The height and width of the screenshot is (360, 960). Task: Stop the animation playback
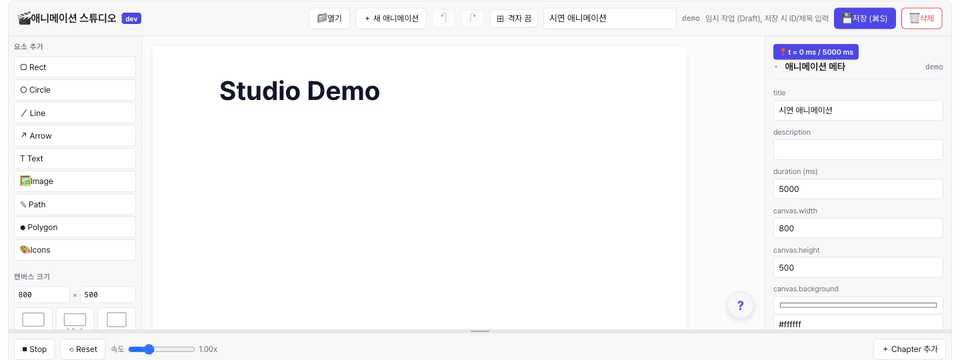point(34,349)
